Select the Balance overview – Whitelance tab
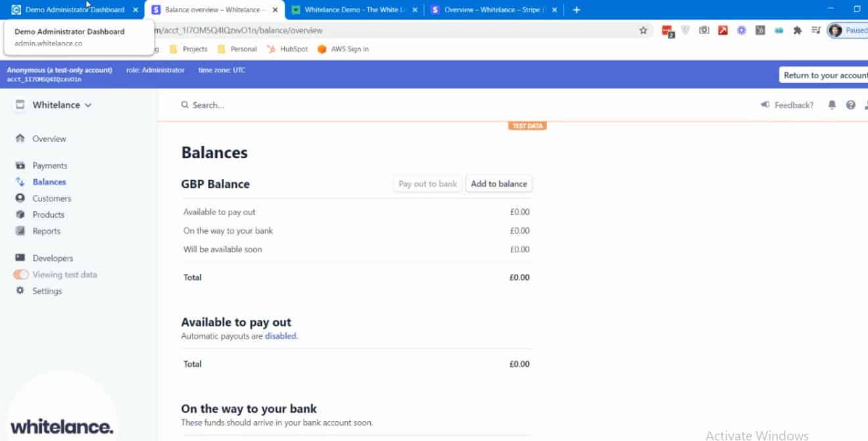The width and height of the screenshot is (868, 441). point(215,10)
